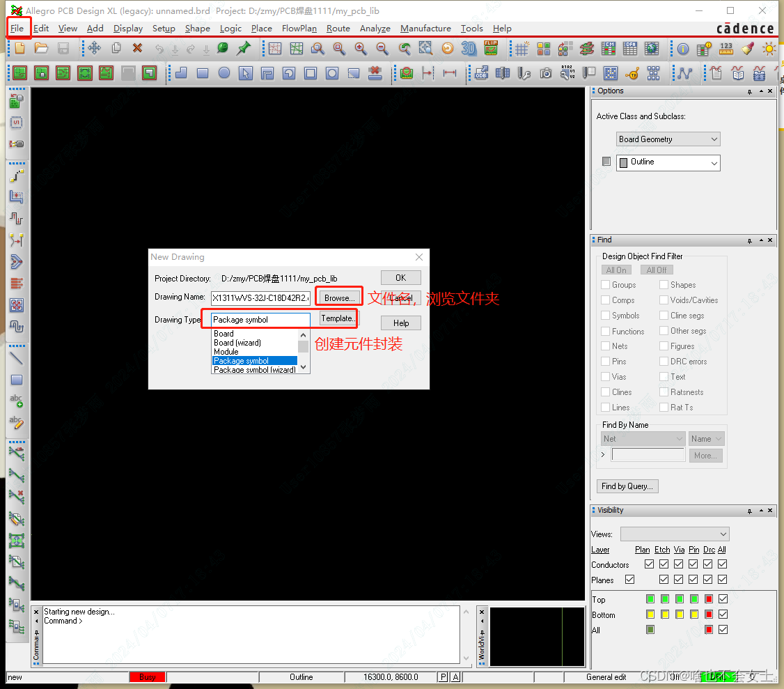Toggle the Top layer All visibility checkbox
Viewport: 784px width, 689px height.
click(723, 599)
